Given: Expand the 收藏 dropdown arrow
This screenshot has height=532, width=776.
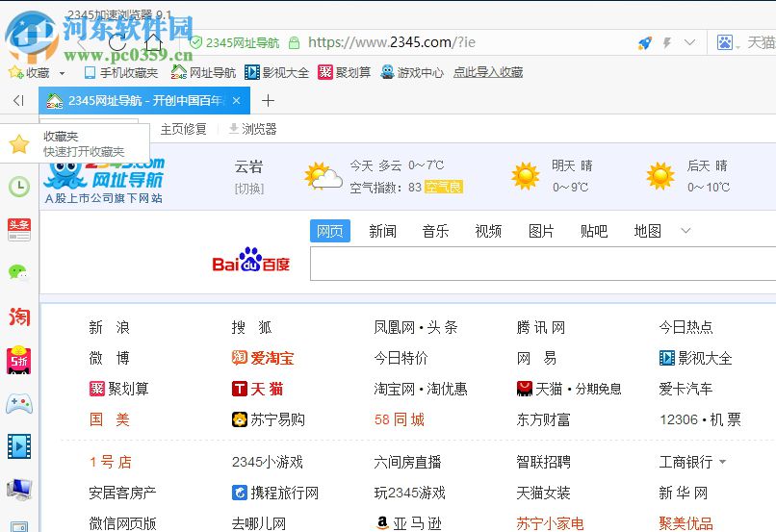Looking at the screenshot, I should 62,73.
